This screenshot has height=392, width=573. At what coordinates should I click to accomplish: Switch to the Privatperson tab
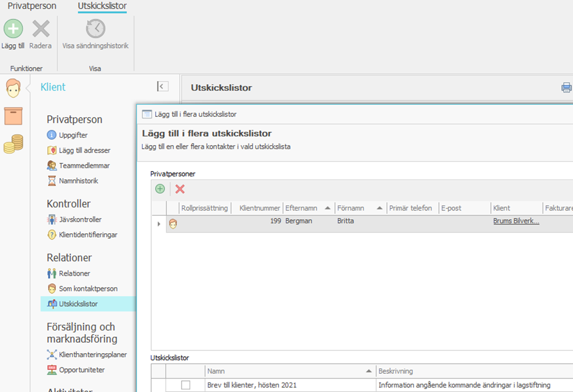pyautogui.click(x=32, y=6)
